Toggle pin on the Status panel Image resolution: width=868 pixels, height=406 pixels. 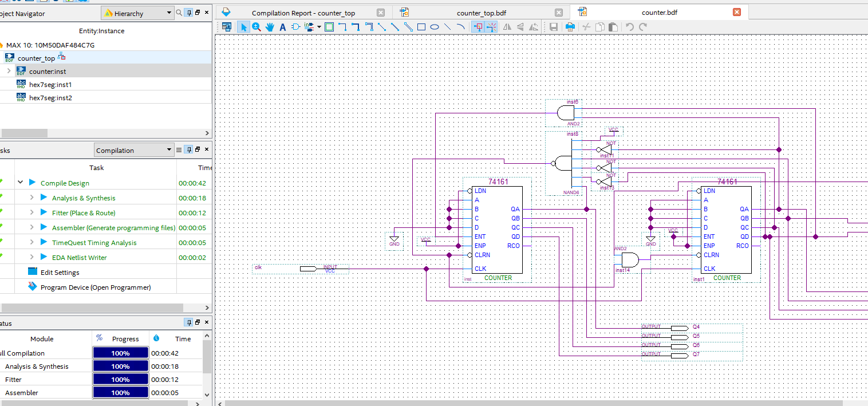point(188,322)
